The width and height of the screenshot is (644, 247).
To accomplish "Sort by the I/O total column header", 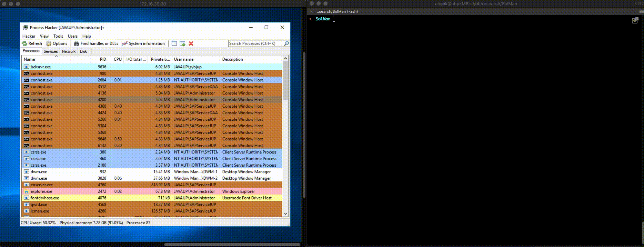I will click(136, 59).
